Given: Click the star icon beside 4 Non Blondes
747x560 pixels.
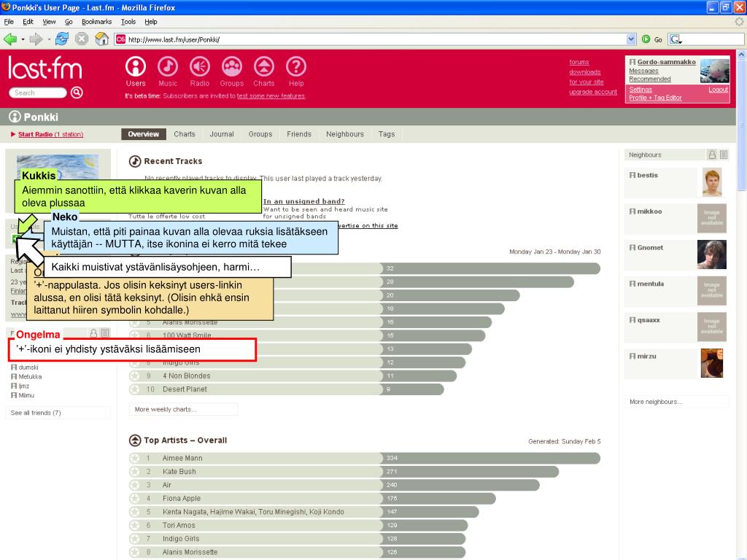Looking at the screenshot, I should (x=135, y=376).
